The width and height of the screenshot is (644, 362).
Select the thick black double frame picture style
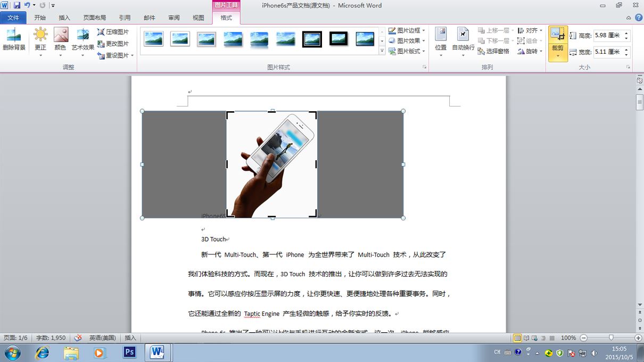(x=312, y=39)
